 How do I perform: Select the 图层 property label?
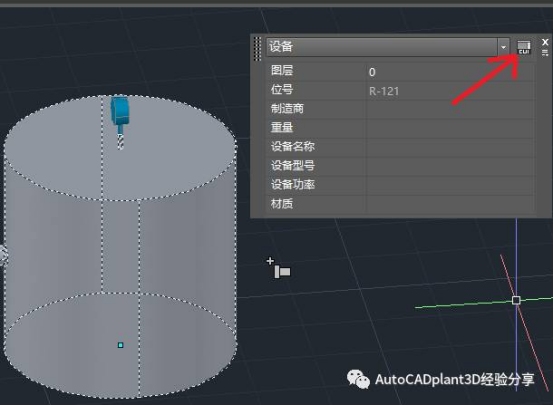point(282,70)
